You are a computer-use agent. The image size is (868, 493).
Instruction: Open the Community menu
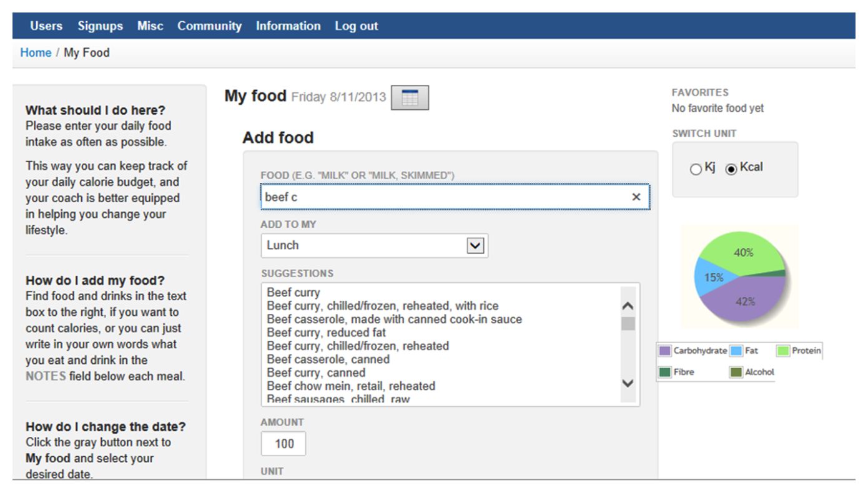click(x=209, y=26)
